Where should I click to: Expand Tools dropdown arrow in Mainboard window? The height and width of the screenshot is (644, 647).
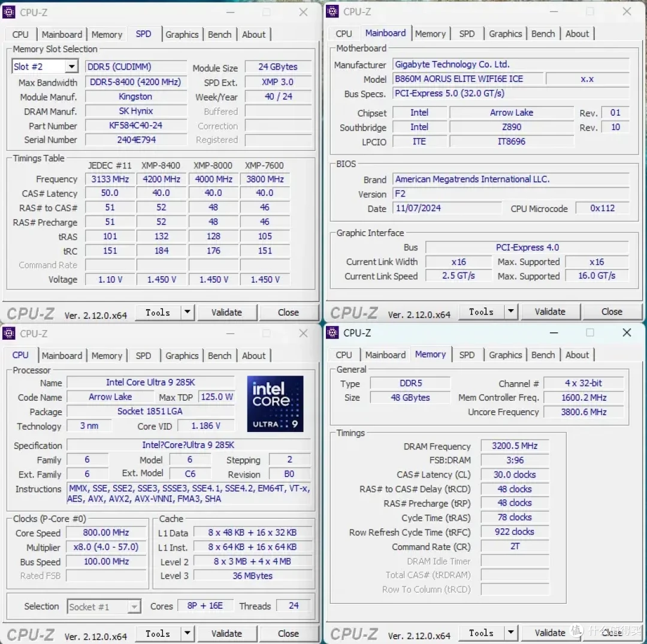click(x=511, y=311)
